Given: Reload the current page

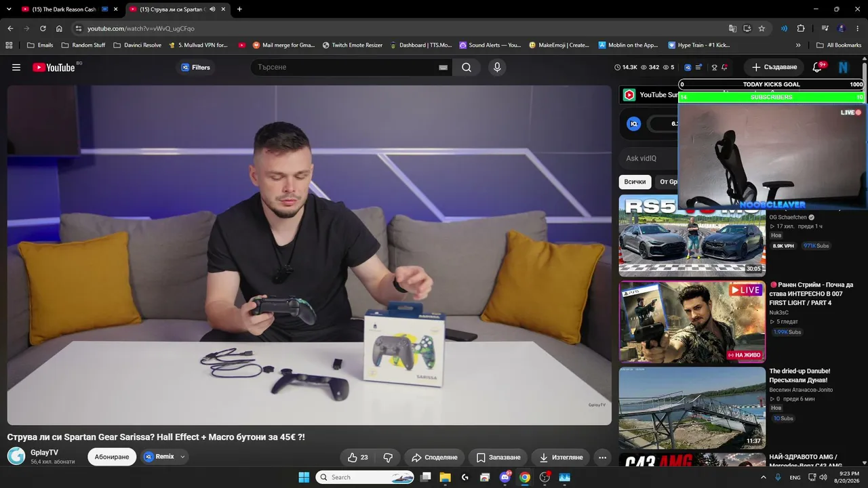Looking at the screenshot, I should point(43,28).
